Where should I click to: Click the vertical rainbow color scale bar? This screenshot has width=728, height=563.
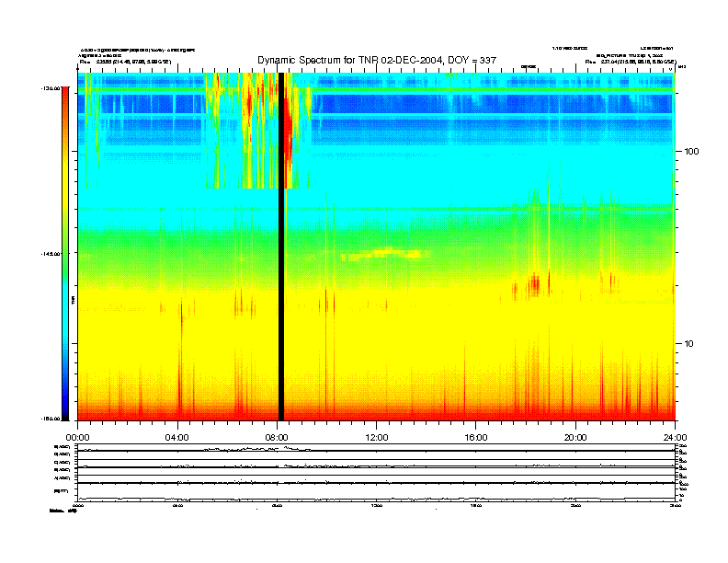[x=65, y=254]
